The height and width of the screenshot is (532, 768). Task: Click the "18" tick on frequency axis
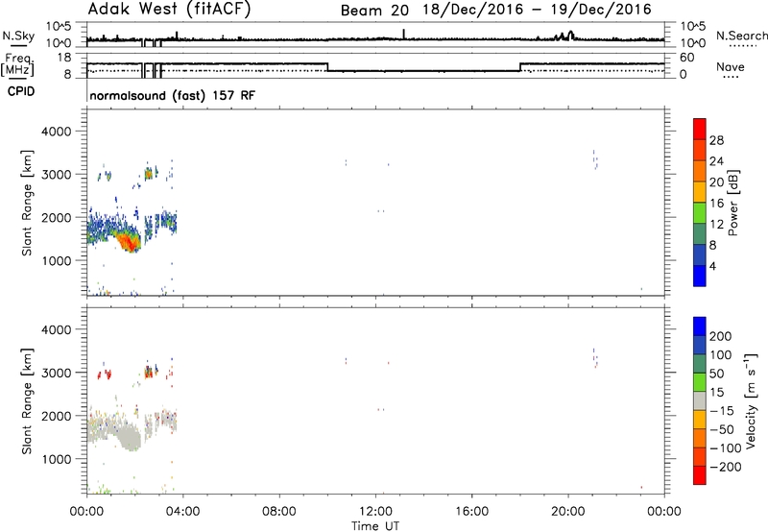(63, 58)
